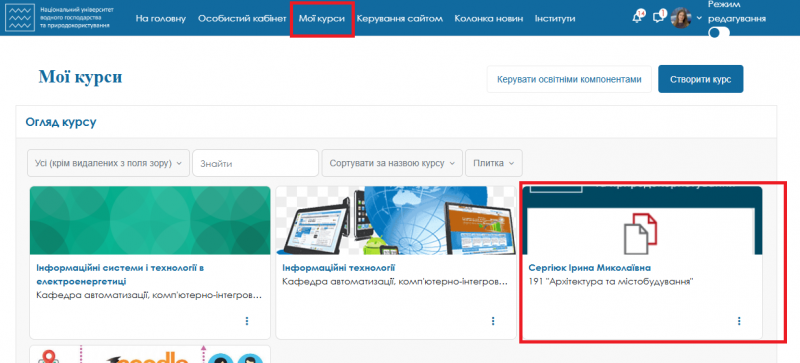Image resolution: width=800 pixels, height=363 pixels.
Task: Open the Інформаційні технології course link
Action: pyautogui.click(x=339, y=268)
